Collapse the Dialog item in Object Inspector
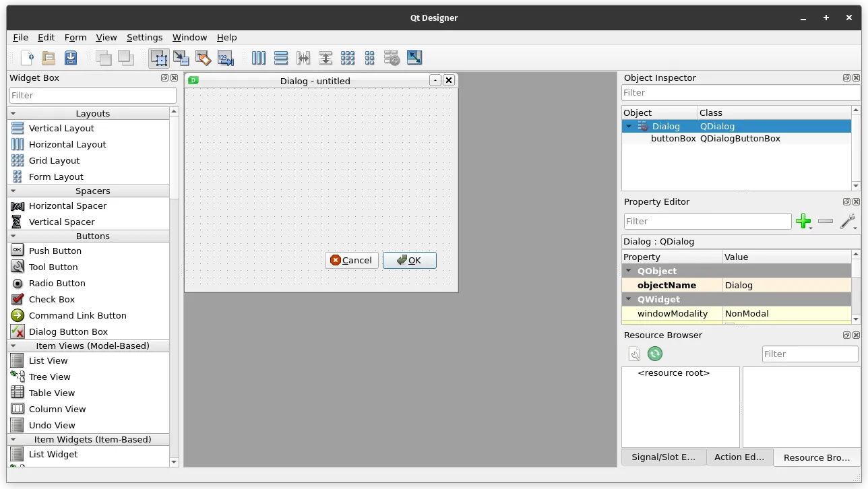This screenshot has height=489, width=868. [628, 126]
